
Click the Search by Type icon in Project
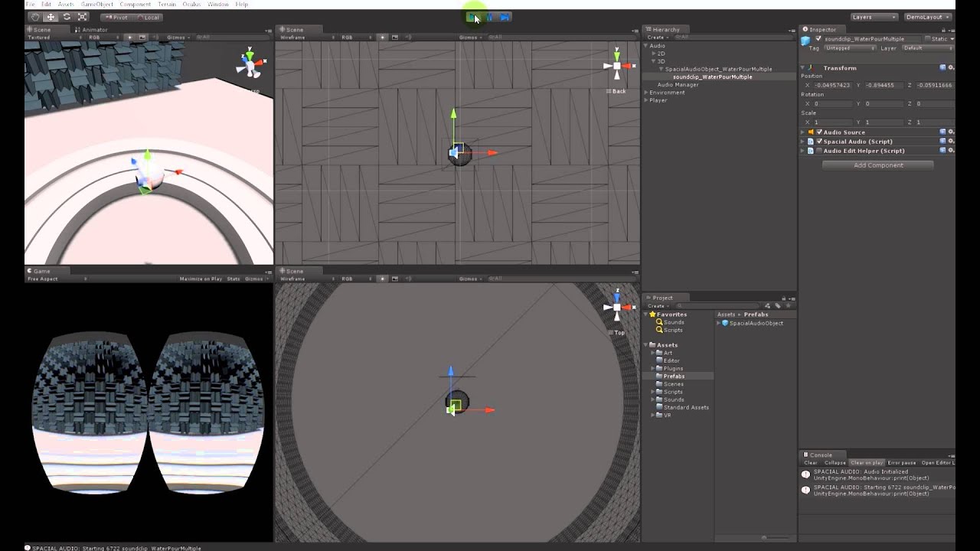pos(767,306)
